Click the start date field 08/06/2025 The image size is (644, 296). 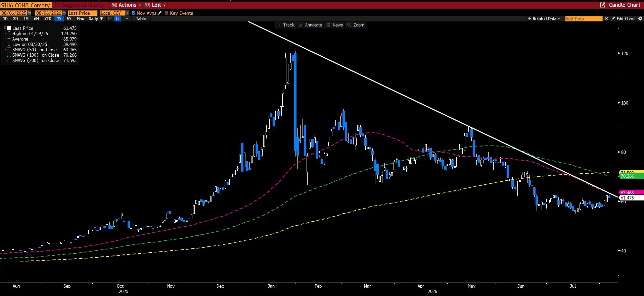(x=14, y=13)
